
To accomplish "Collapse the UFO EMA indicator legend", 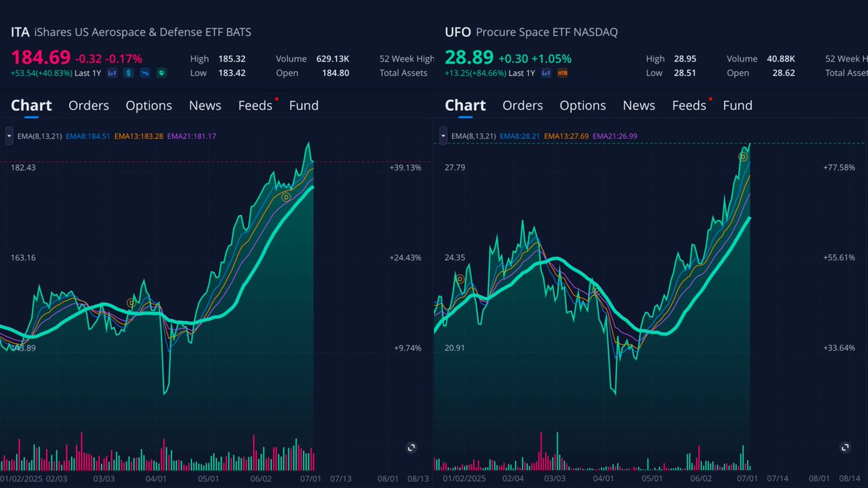I will tap(443, 136).
